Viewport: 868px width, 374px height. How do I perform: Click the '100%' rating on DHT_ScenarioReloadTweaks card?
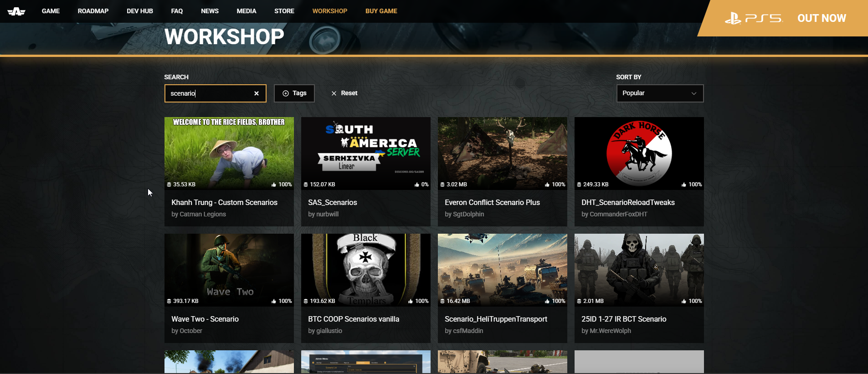point(695,184)
